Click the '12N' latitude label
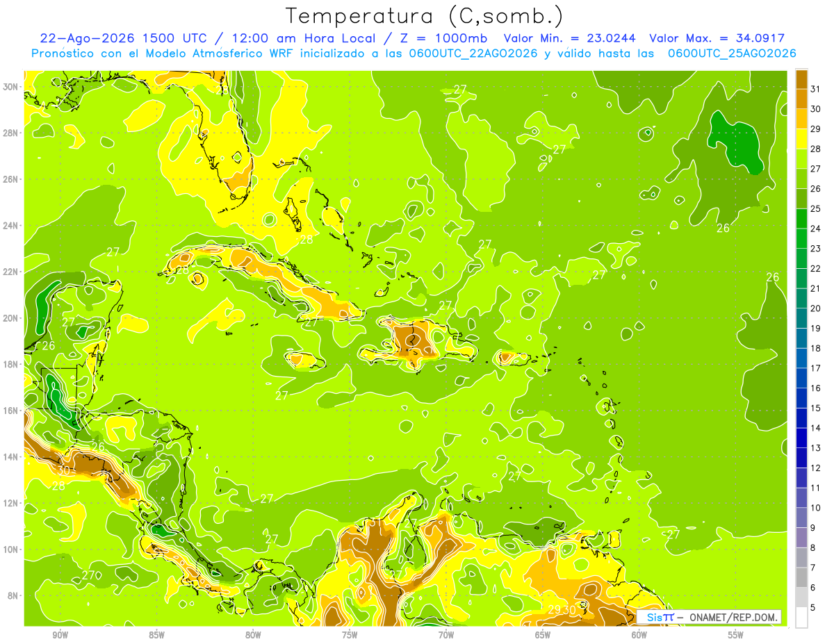The height and width of the screenshot is (644, 834). point(12,503)
